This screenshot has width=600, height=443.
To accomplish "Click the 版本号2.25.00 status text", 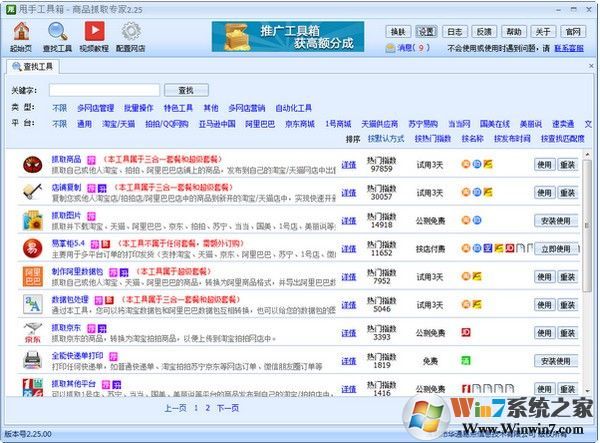I will pos(28,434).
